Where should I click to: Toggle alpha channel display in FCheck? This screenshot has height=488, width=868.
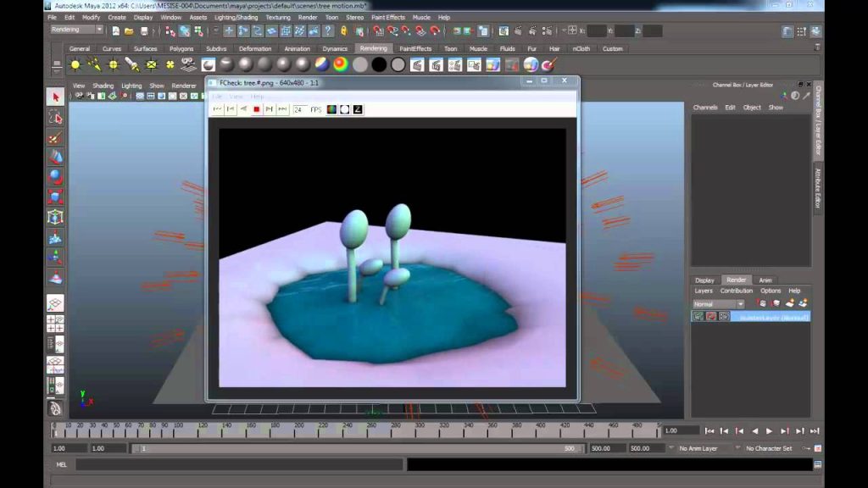tap(345, 109)
